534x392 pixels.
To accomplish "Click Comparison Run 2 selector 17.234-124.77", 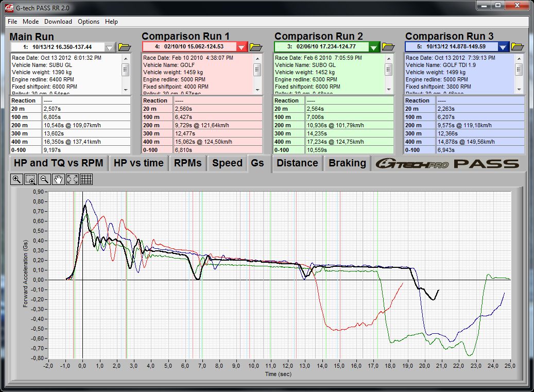I will coord(321,47).
